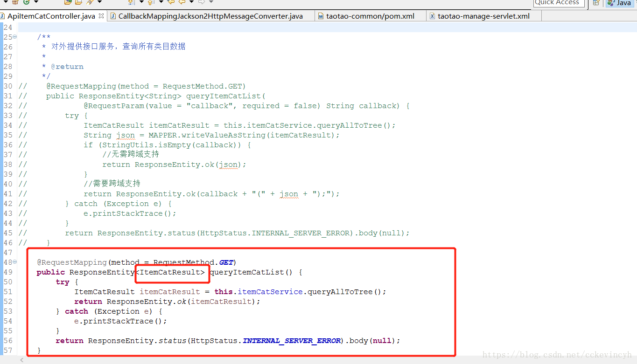Click commented catch (Exception e) on line 42
Viewport: 637px width, 364px height.
[x=123, y=204]
